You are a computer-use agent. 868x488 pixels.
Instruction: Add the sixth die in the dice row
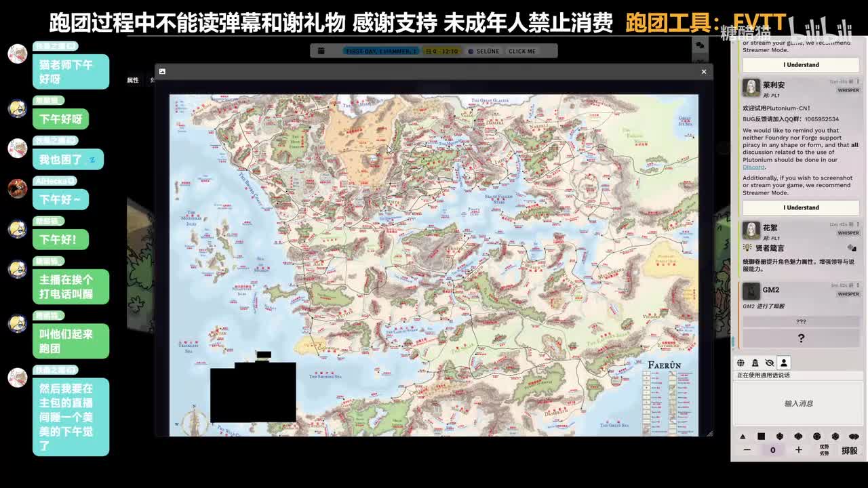pyautogui.click(x=835, y=436)
